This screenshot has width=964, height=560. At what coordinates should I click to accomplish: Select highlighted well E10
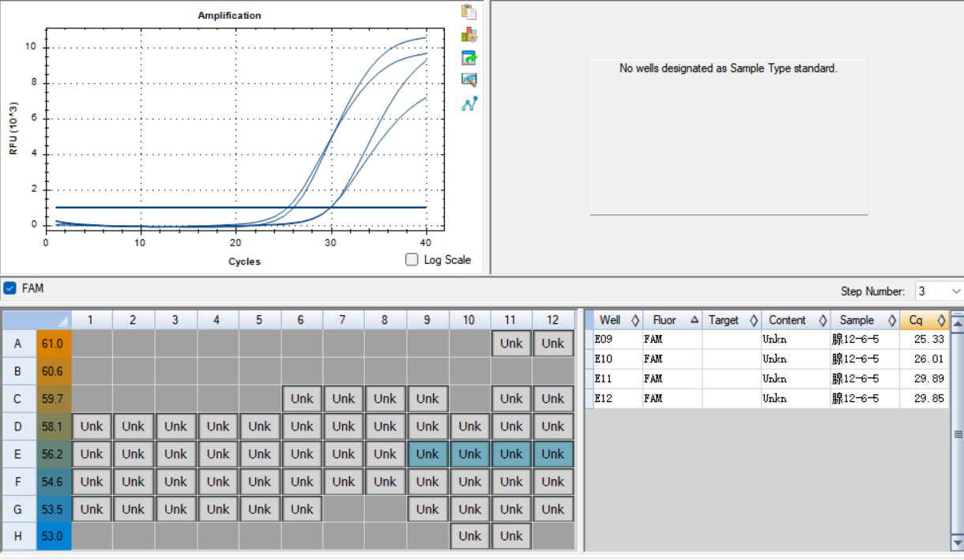[469, 454]
